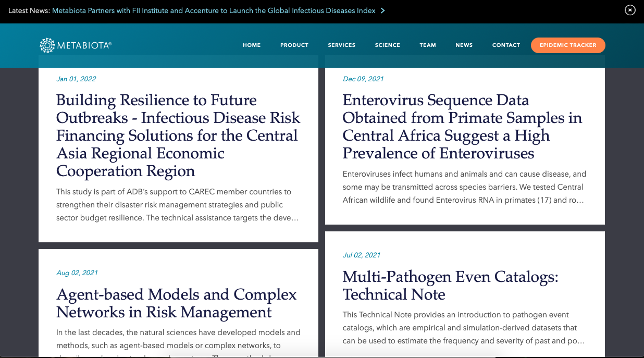Close the Latest News banner
The width and height of the screenshot is (644, 358).
pos(630,10)
